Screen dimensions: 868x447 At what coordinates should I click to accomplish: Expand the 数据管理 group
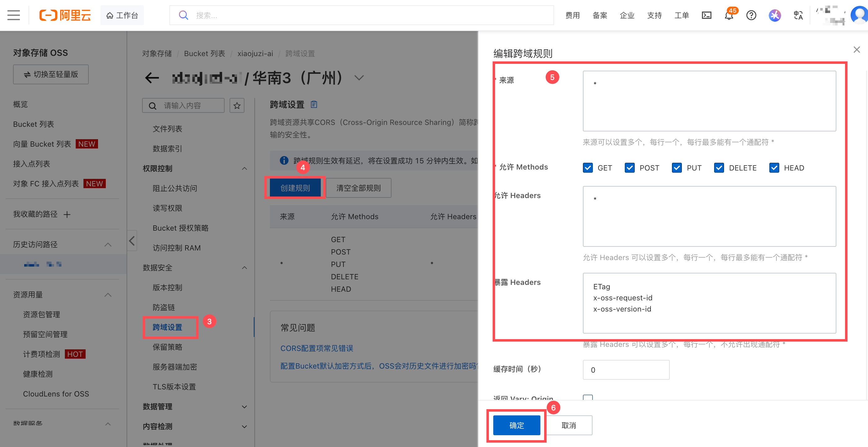[245, 407]
